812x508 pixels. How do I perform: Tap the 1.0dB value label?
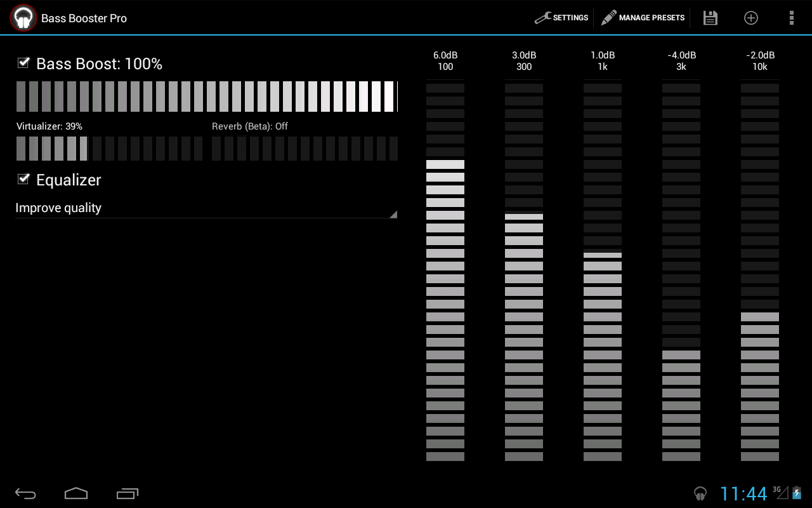pyautogui.click(x=603, y=55)
